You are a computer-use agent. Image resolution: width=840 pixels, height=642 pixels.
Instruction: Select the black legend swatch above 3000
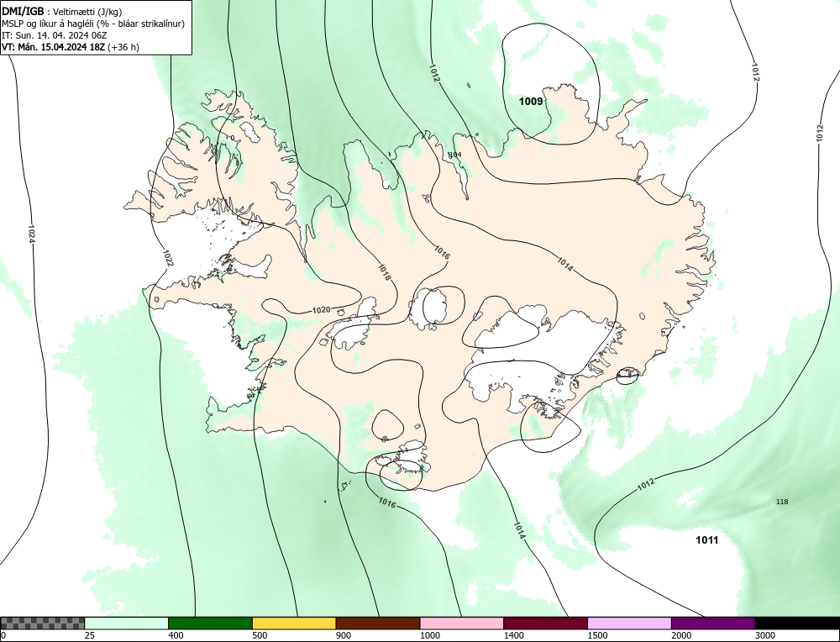coord(797,623)
